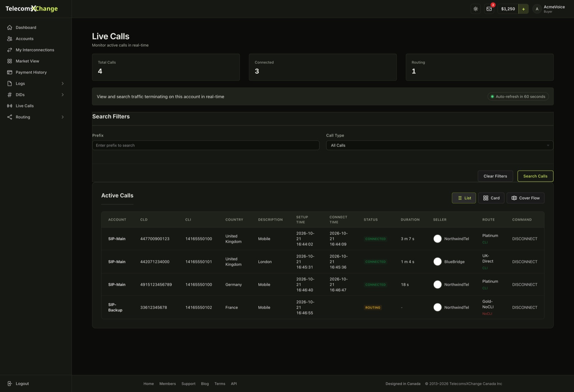Open the Payment History card icon
Screen dimensions: 574x392
10,72
